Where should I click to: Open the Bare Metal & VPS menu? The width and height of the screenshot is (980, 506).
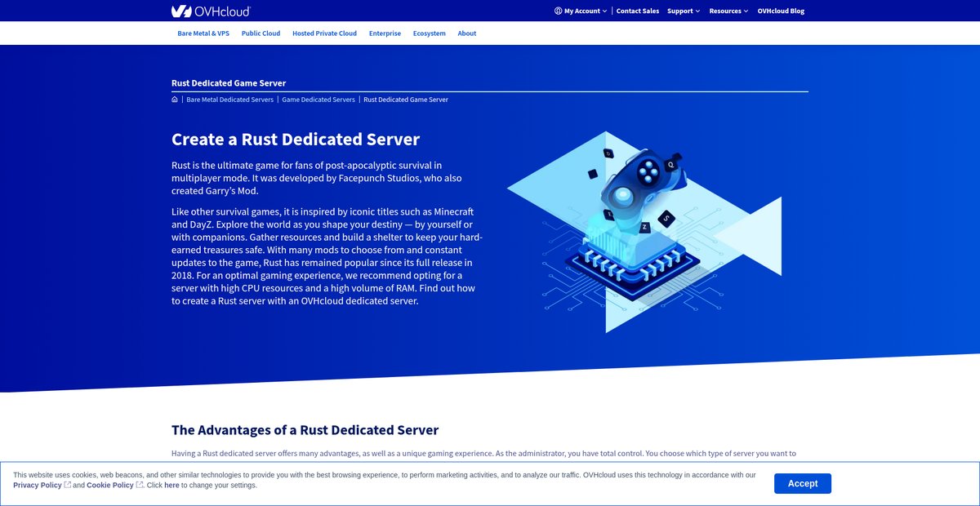203,33
